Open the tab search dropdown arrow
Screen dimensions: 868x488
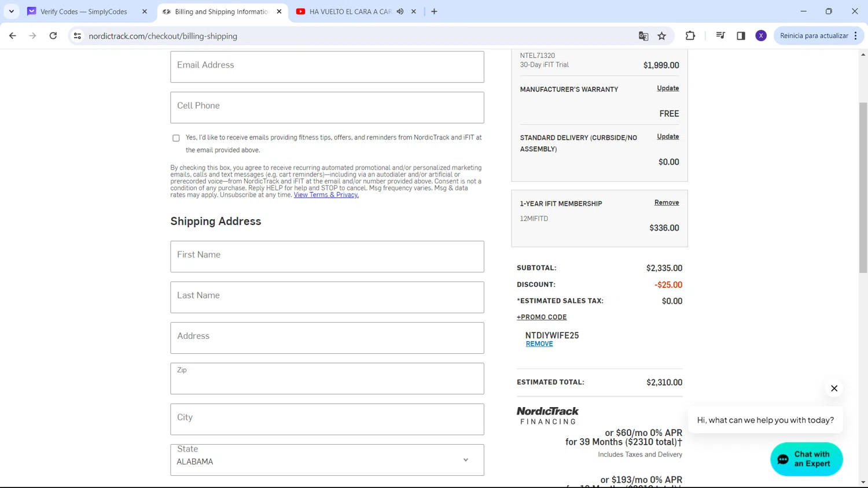click(12, 12)
